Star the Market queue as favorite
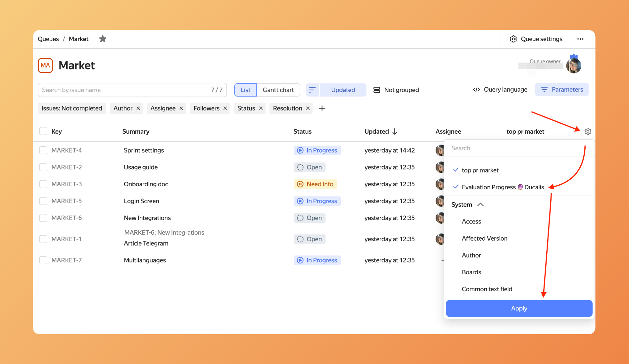This screenshot has width=629, height=364. [103, 39]
